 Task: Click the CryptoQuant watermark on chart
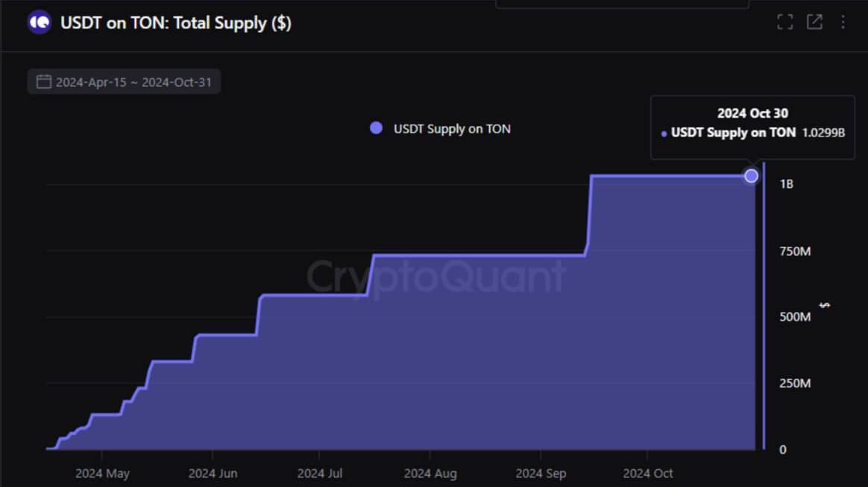click(435, 276)
